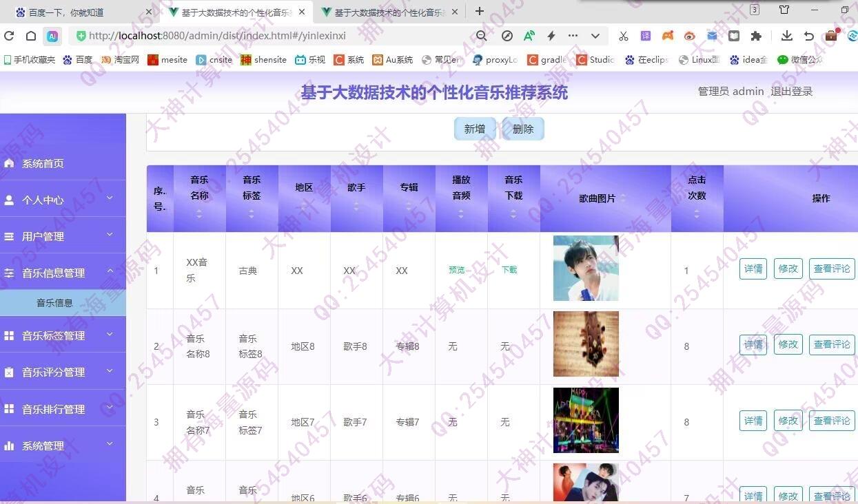Collapse the 音乐信息管理 sidebar chevron
This screenshot has width=858, height=504.
tap(110, 271)
